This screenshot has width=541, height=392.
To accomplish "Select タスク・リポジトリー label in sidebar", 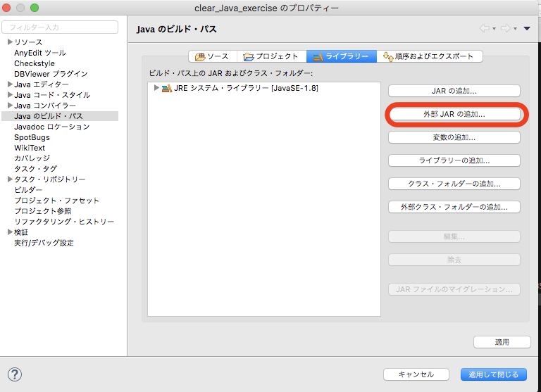I will point(50,179).
